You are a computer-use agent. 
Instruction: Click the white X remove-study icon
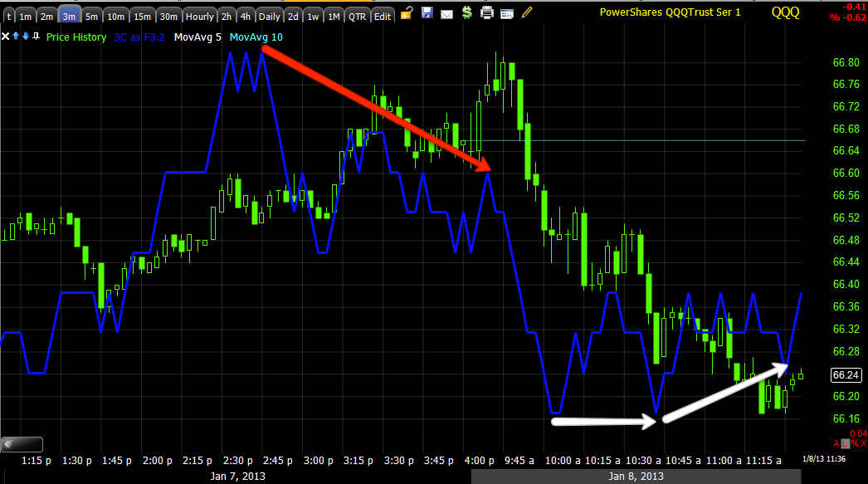[6, 37]
